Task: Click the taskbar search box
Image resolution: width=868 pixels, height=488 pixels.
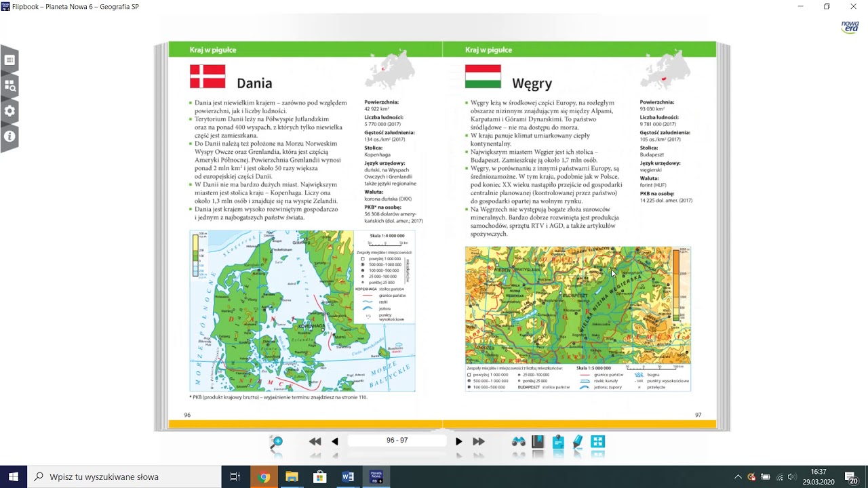Action: point(124,476)
